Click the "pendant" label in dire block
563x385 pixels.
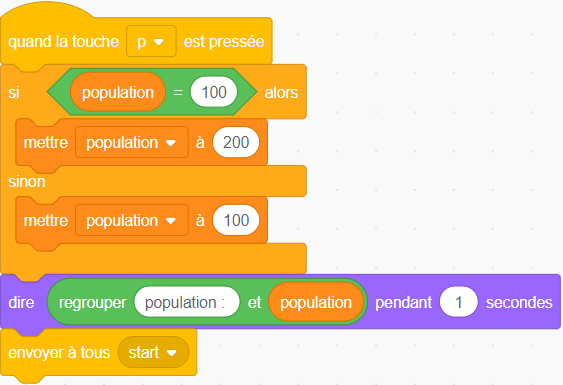[404, 302]
